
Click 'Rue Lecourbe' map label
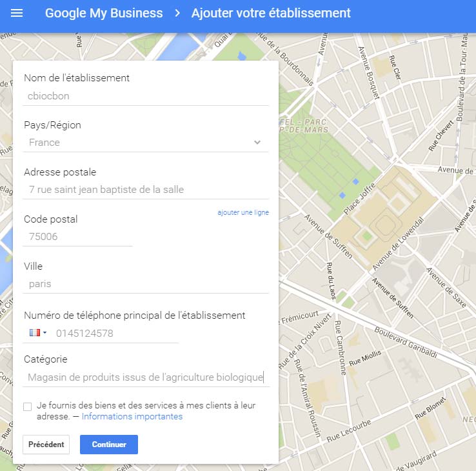tap(348, 431)
